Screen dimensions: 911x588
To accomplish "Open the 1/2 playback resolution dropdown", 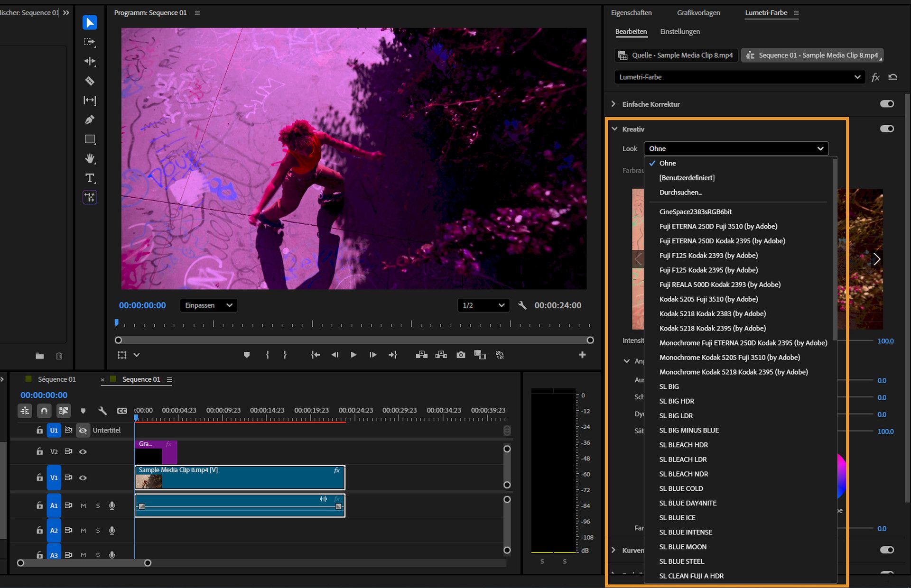I will point(483,305).
